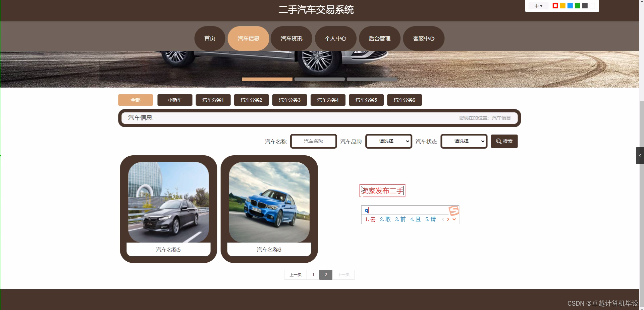The image size is (644, 310).
Task: Expand the IME candidate list chevron
Action: click(x=454, y=219)
